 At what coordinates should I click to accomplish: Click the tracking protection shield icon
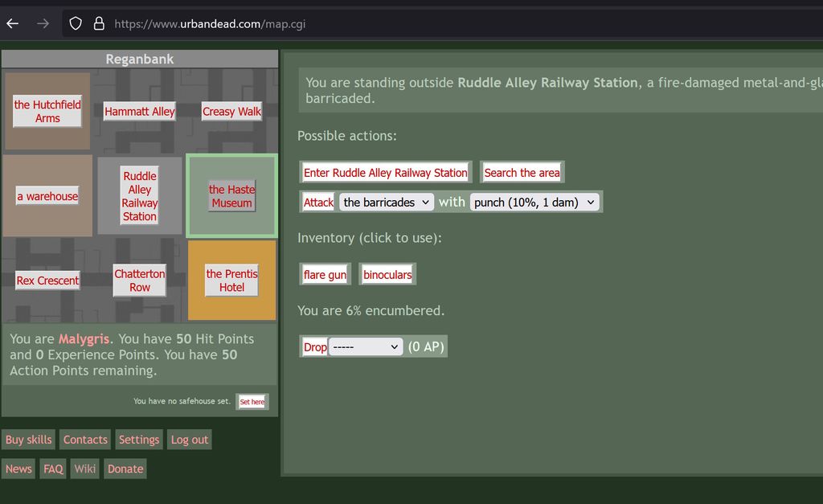click(74, 23)
